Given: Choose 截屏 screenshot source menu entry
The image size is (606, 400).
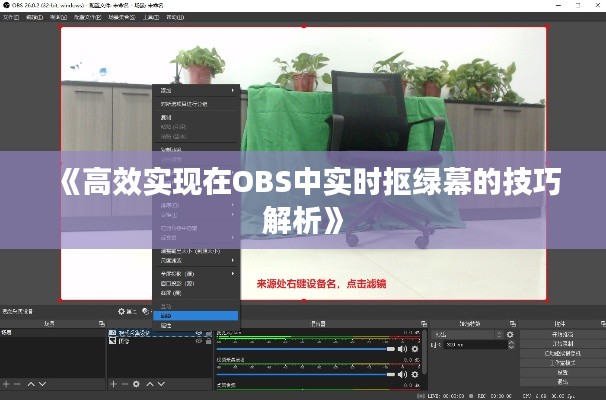Looking at the screenshot, I should click(196, 293).
